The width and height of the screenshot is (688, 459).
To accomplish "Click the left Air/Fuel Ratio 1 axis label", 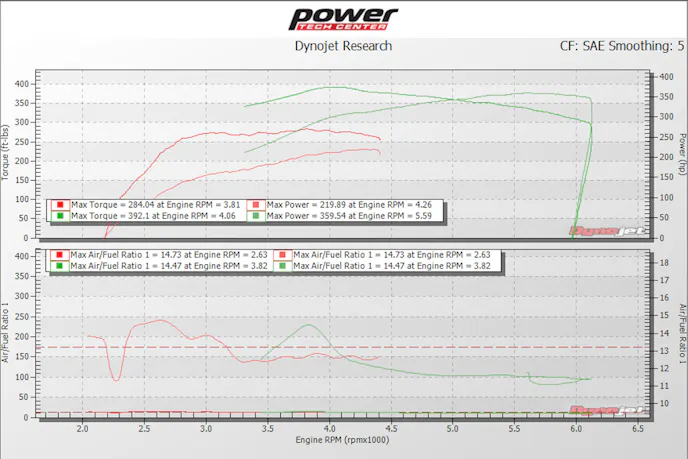I will tap(7, 335).
